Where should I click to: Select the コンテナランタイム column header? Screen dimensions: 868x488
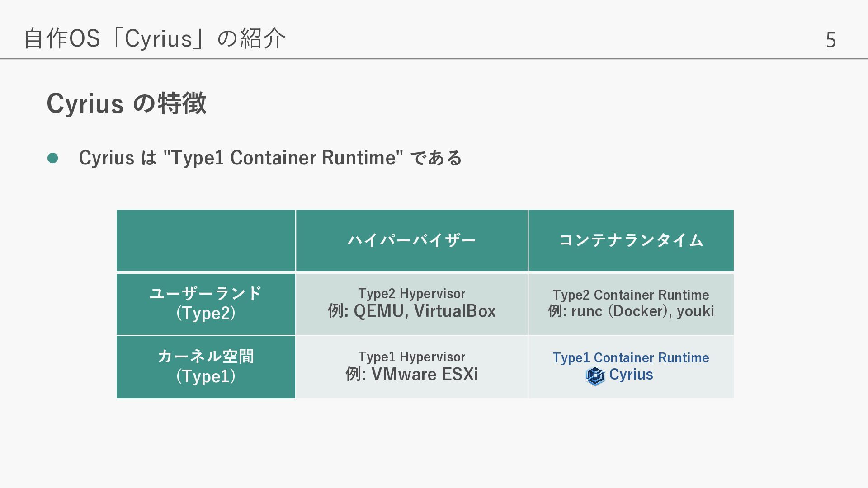coord(631,240)
